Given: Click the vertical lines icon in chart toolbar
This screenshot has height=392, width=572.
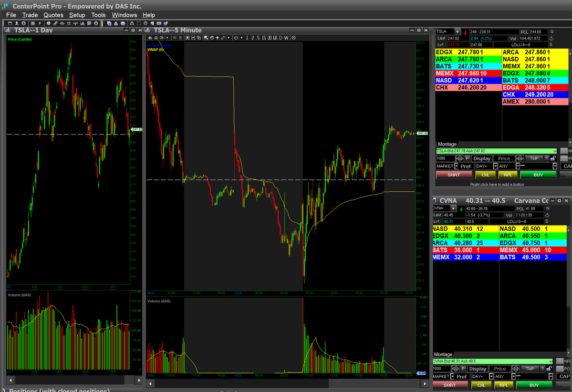Looking at the screenshot, I should tap(180, 38).
